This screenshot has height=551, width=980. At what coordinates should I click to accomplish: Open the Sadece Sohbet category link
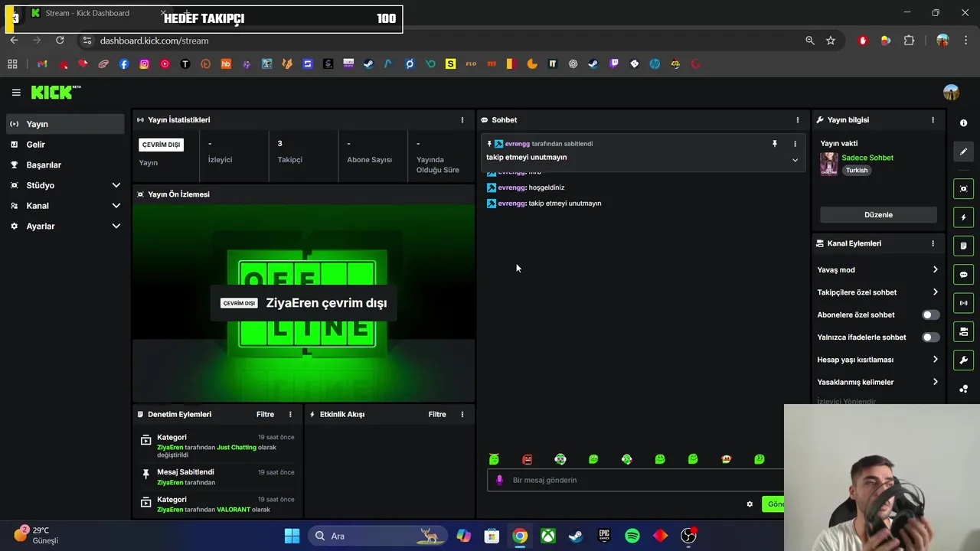tap(867, 158)
